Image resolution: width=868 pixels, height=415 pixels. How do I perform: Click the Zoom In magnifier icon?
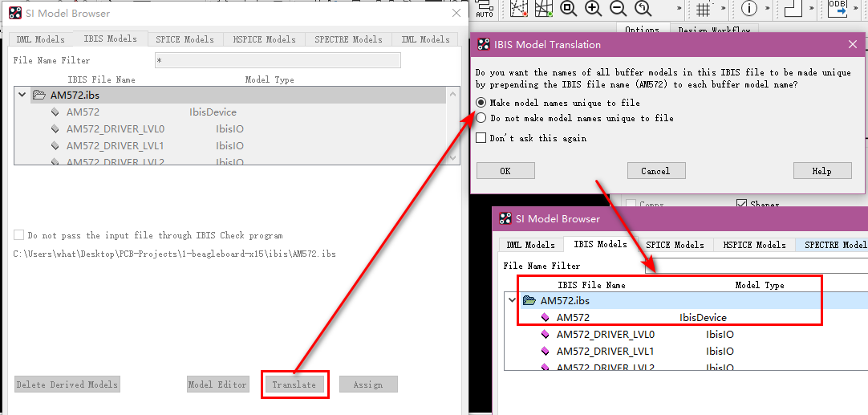point(593,8)
